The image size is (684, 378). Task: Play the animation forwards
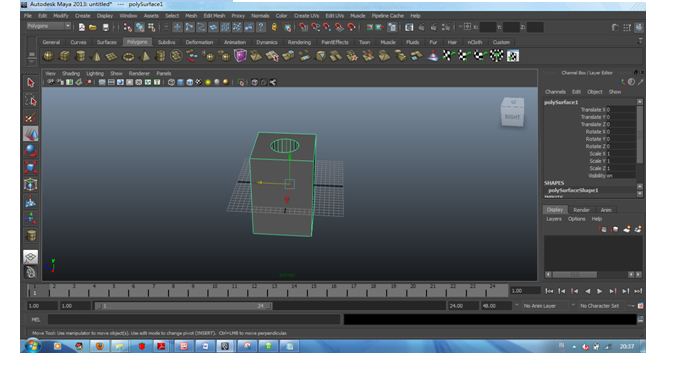point(600,291)
